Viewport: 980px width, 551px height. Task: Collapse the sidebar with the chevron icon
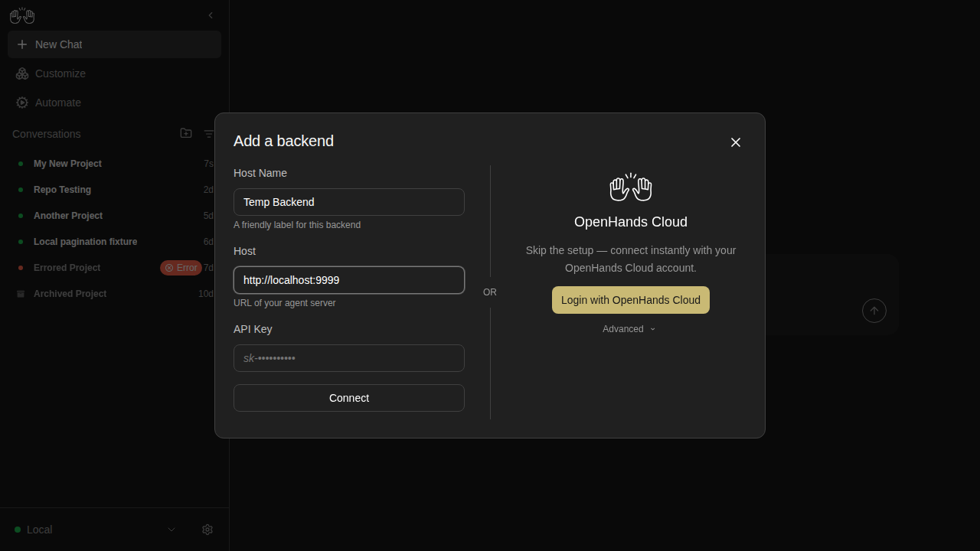pos(211,15)
